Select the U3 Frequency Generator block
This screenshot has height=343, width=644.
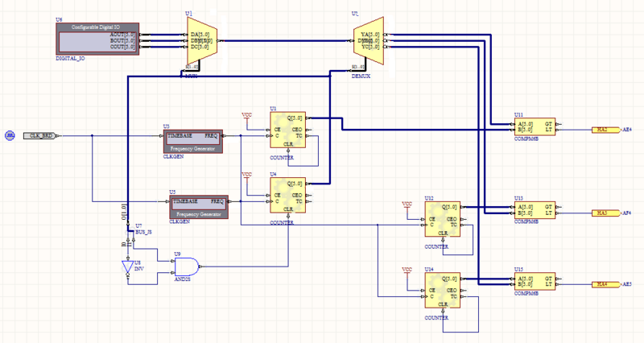point(191,139)
